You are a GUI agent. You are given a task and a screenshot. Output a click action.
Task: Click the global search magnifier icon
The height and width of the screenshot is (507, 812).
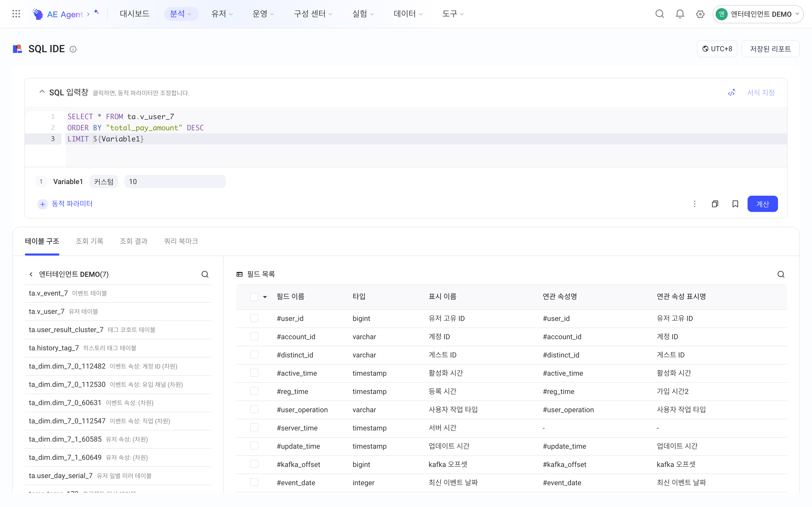(x=659, y=14)
